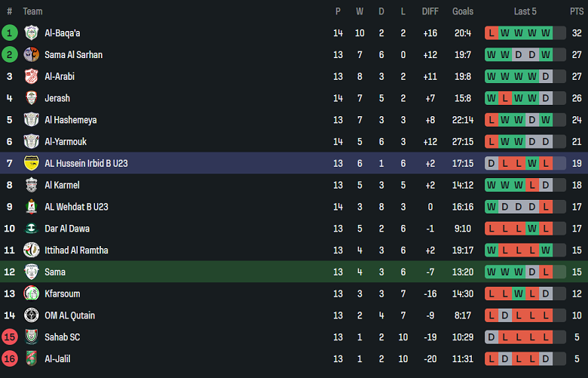Select the Sama team row name
This screenshot has width=588, height=378.
click(x=55, y=272)
